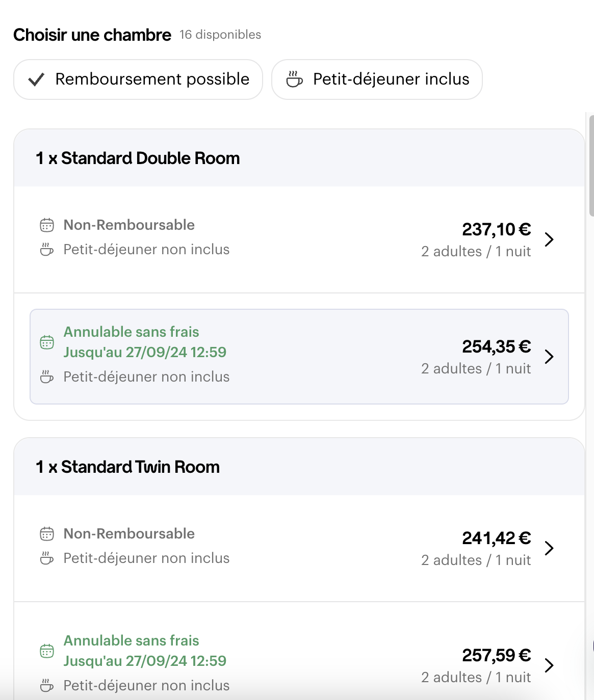
Task: Click the room list vertical scrollbar
Action: coord(591,167)
